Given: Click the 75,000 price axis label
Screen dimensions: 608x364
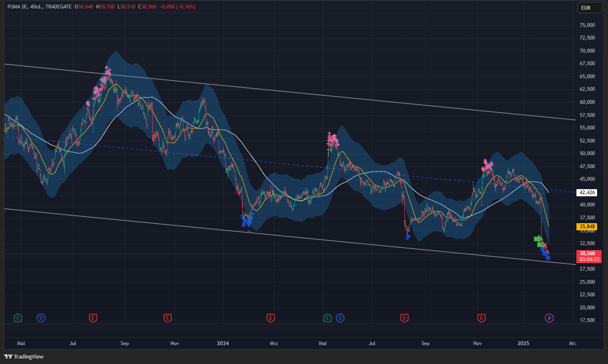Looking at the screenshot, I should (x=587, y=25).
